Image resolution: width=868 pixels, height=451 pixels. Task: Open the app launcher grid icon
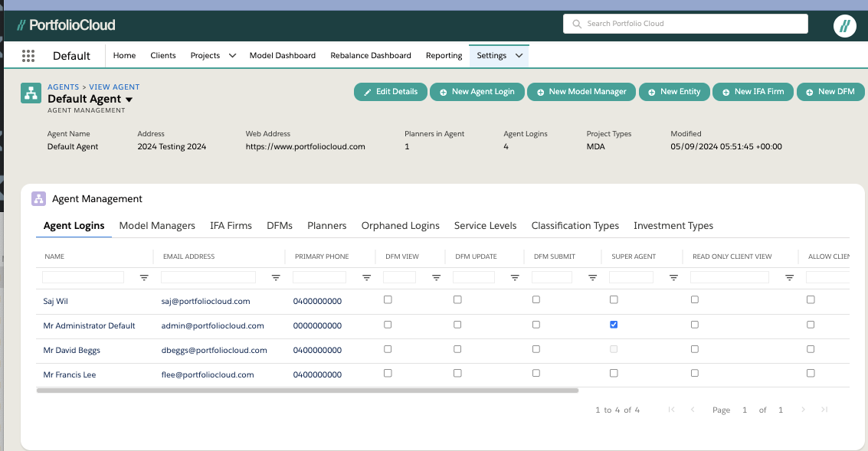[28, 56]
